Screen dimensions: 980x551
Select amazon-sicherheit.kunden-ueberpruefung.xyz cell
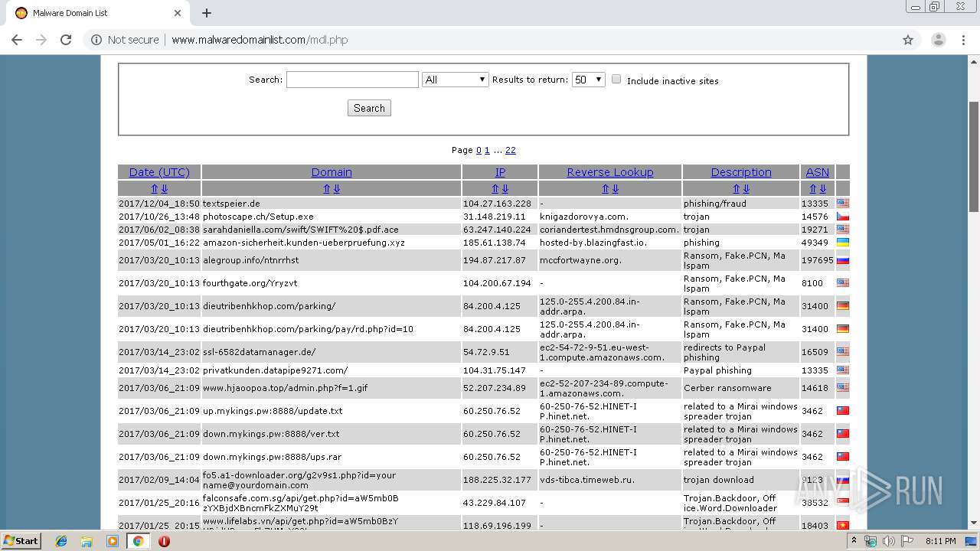pos(331,243)
